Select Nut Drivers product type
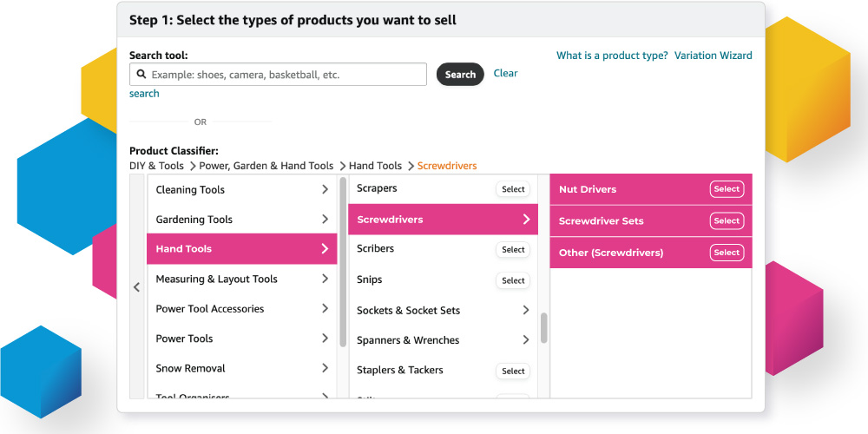Image resolution: width=868 pixels, height=434 pixels. [727, 189]
